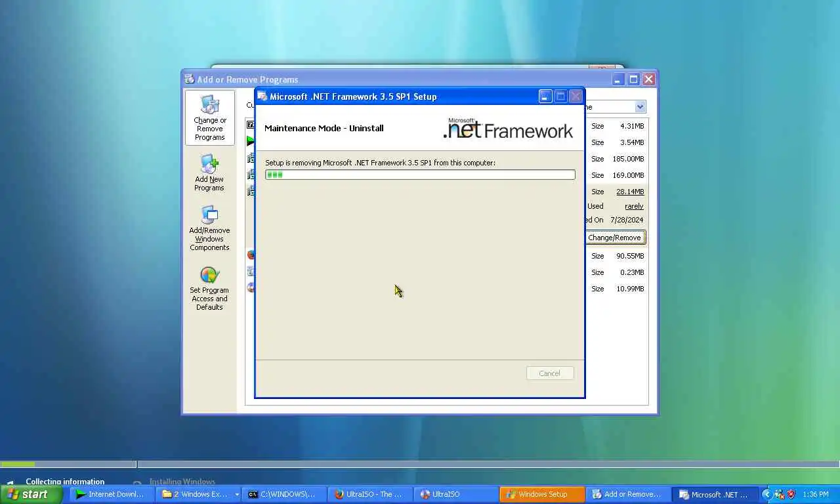Screen dimensions: 840x504
Task: Click the Change/Remove button
Action: [x=614, y=238]
